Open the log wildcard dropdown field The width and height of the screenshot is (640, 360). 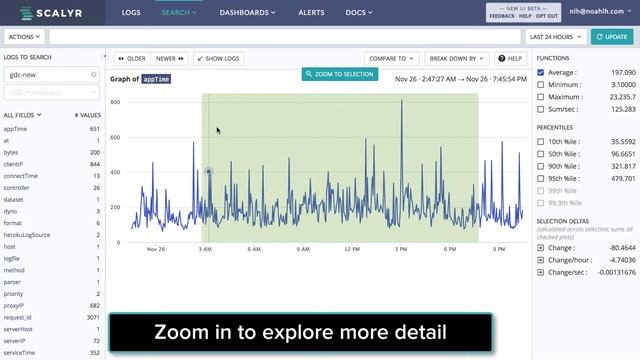tap(52, 93)
